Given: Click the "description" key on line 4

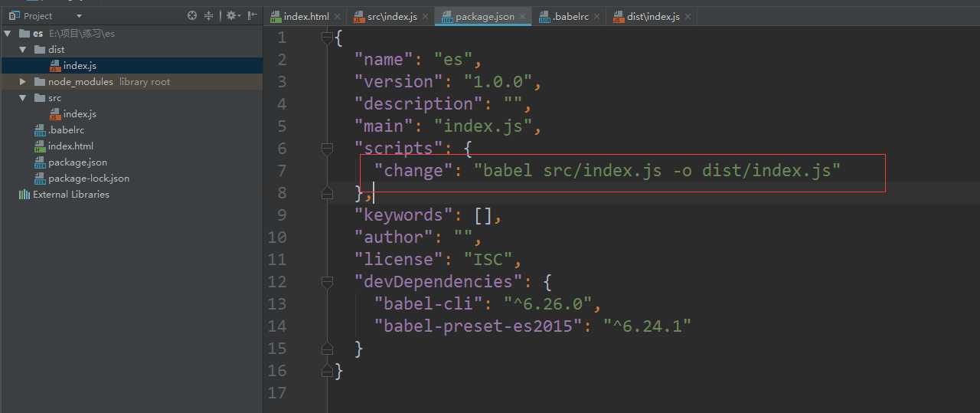Looking at the screenshot, I should (419, 103).
